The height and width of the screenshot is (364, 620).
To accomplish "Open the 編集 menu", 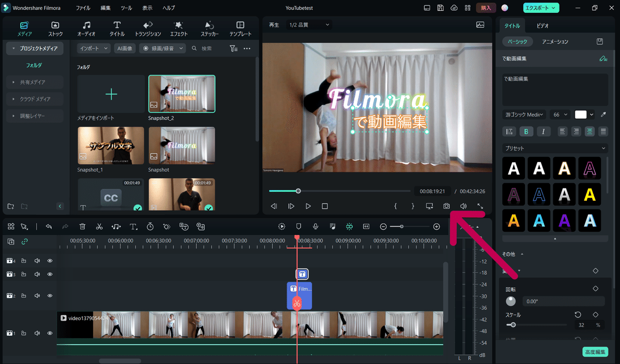I will pyautogui.click(x=105, y=8).
